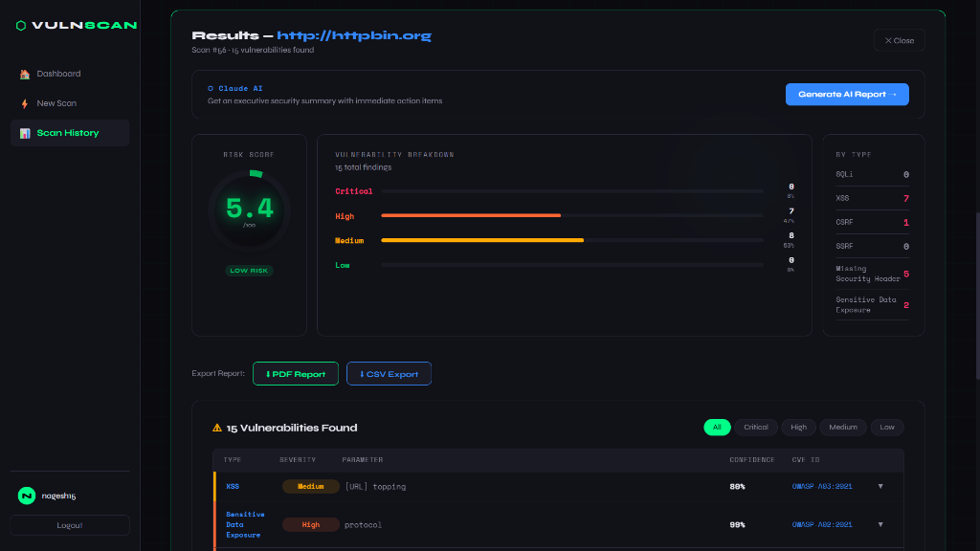980x551 pixels.
Task: Select the All severity filter
Action: pos(717,428)
